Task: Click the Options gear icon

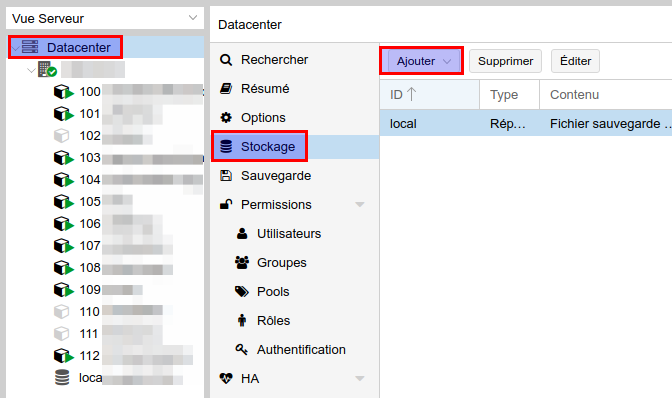Action: tap(226, 117)
